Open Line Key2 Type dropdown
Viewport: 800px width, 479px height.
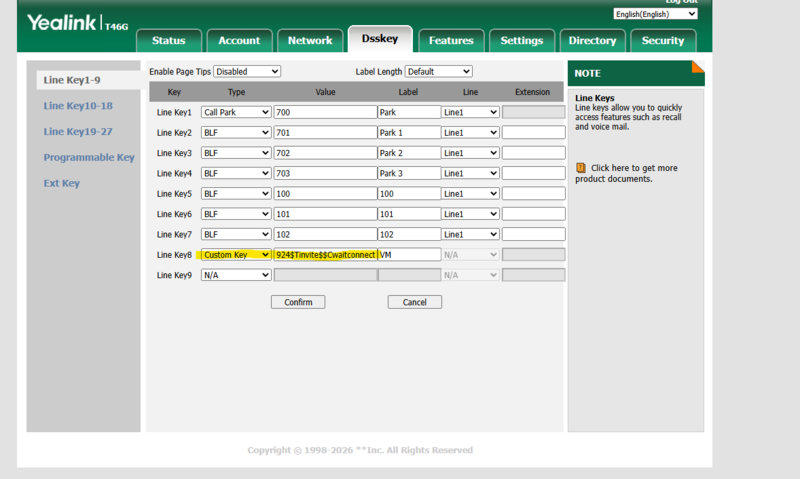pyautogui.click(x=236, y=133)
